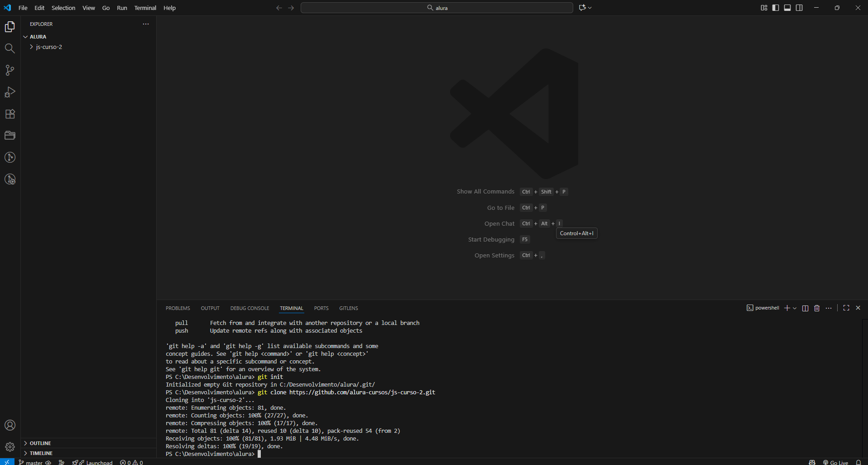Open the Extensions view
The height and width of the screenshot is (465, 868).
pos(10,114)
